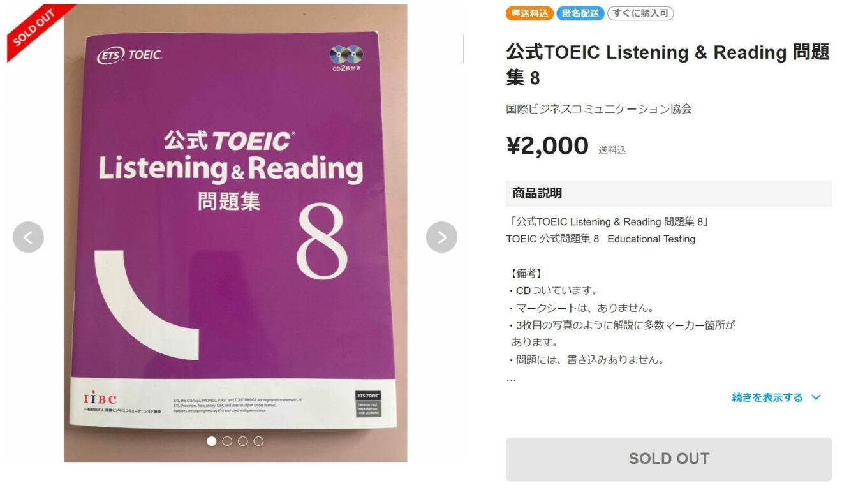Click the すぐに購入可 tag
The height and width of the screenshot is (504, 842).
[640, 13]
